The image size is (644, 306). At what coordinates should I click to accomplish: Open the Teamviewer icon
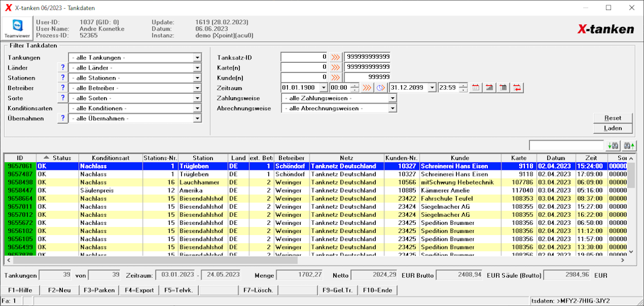click(18, 29)
